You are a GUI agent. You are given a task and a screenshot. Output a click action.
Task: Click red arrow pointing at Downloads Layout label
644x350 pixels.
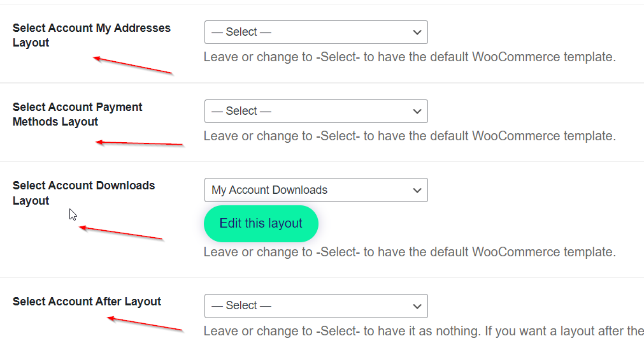121,233
